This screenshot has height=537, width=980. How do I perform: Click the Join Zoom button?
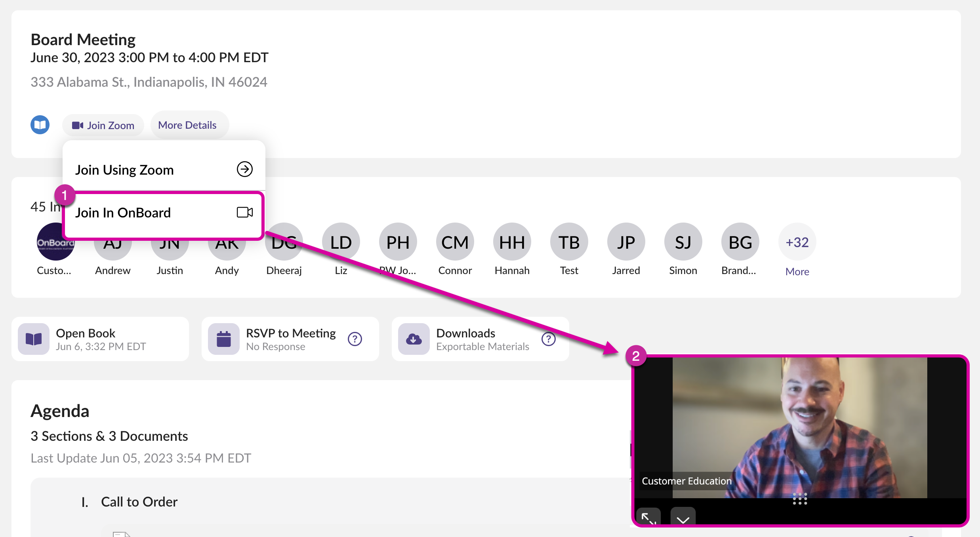[103, 125]
